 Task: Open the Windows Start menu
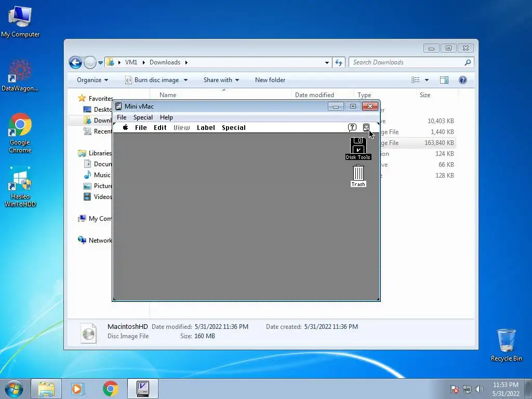(x=14, y=389)
